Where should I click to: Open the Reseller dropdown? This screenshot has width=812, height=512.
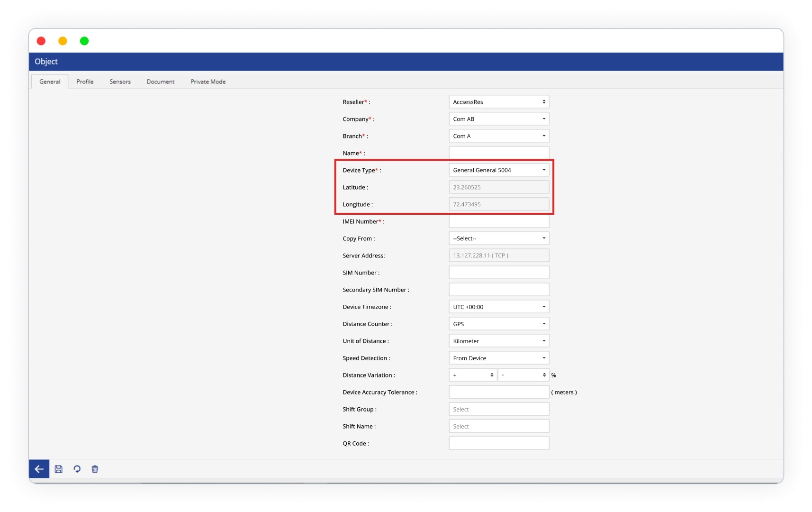tap(498, 102)
